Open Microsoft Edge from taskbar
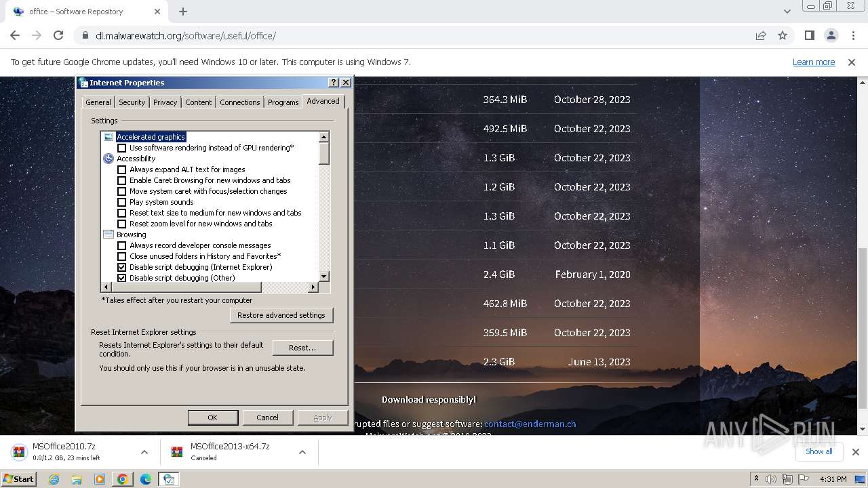This screenshot has height=488, width=868. [x=146, y=479]
